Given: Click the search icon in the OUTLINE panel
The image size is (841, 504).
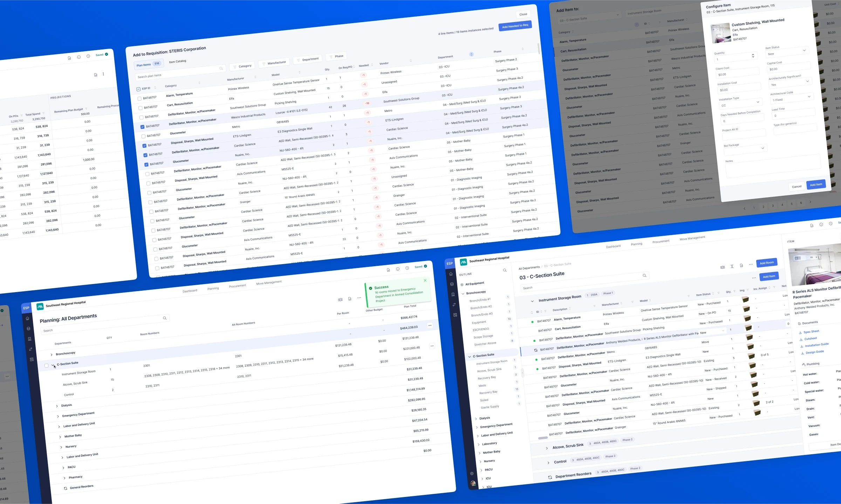Looking at the screenshot, I should pos(505,270).
